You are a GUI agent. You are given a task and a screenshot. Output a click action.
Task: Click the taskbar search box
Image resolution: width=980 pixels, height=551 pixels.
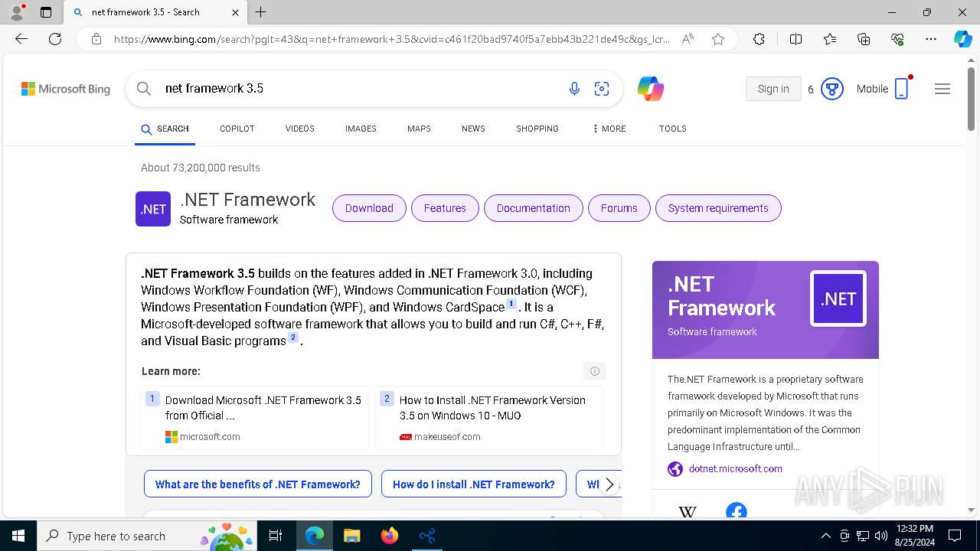(x=147, y=536)
